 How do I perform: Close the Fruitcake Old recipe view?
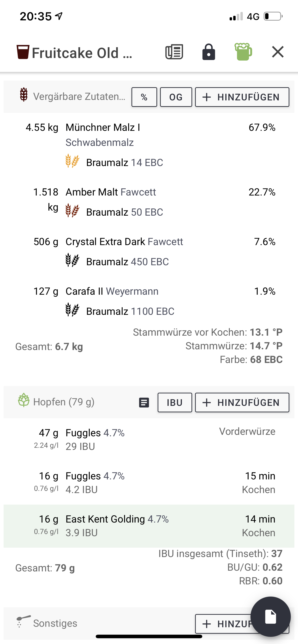coord(278,52)
